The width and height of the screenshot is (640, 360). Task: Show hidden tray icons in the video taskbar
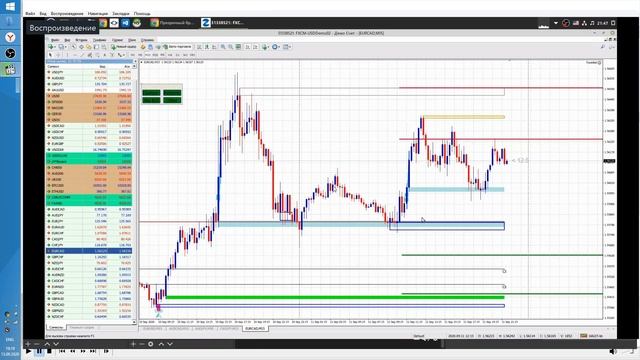[556, 23]
